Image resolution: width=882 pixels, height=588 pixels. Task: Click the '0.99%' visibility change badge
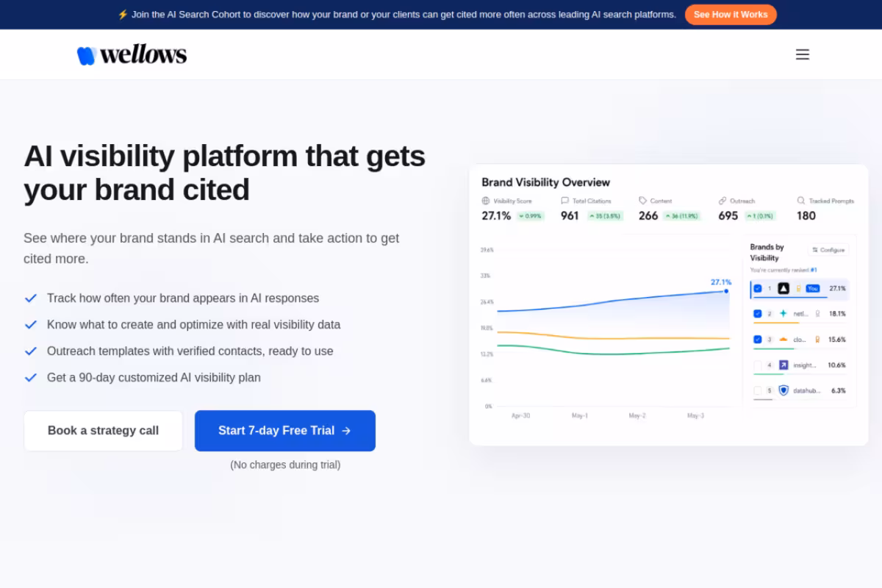point(531,216)
